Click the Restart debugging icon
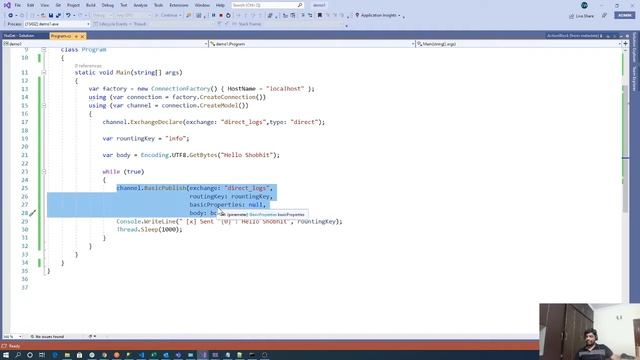Viewport: 640px width, 360px height. [x=228, y=16]
